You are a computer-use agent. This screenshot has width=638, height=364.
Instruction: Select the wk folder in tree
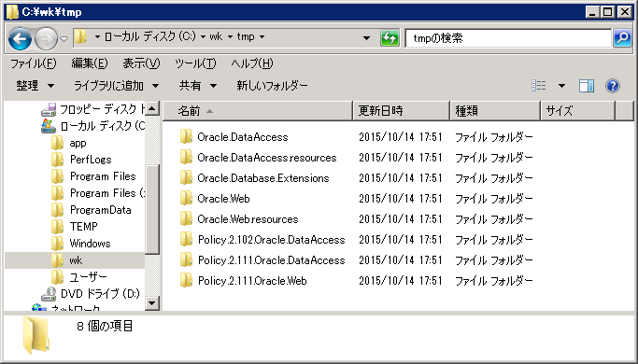(75, 259)
